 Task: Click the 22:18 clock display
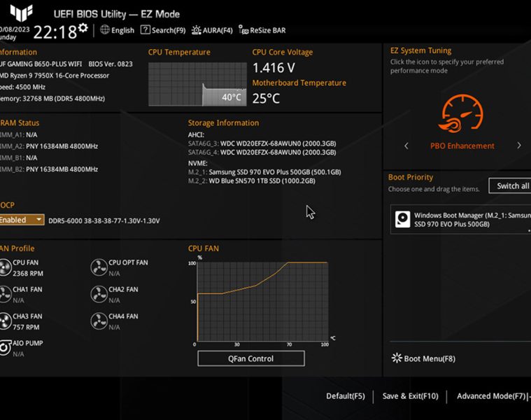pos(55,32)
